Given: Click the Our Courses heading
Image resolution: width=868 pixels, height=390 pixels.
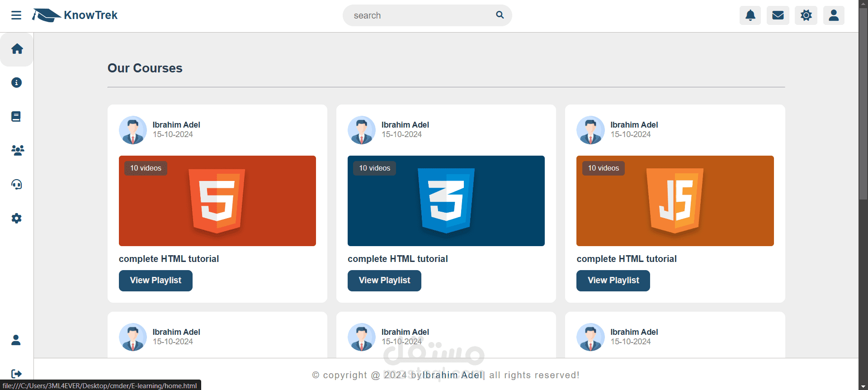Looking at the screenshot, I should tap(145, 68).
